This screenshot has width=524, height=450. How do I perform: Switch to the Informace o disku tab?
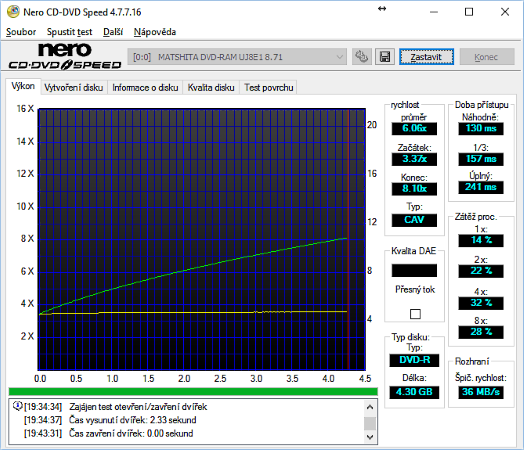pos(145,88)
